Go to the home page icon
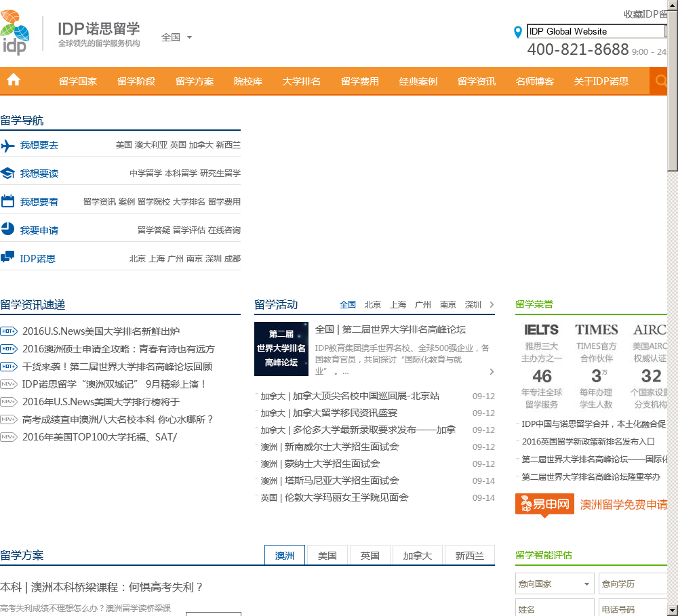 (x=14, y=80)
